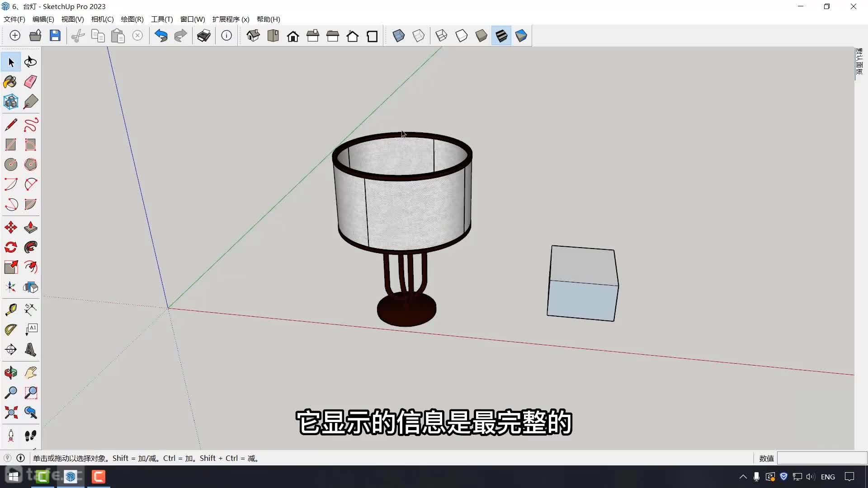This screenshot has height=488, width=868.
Task: Choose the Zoom Window tool
Action: (31, 393)
